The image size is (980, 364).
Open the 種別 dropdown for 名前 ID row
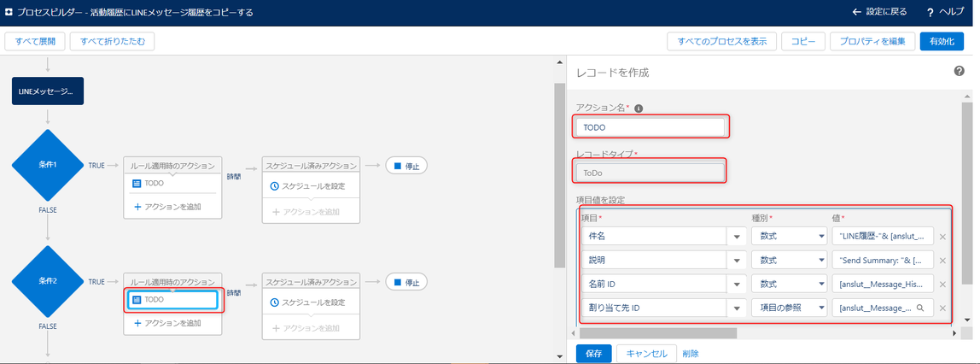coord(790,284)
